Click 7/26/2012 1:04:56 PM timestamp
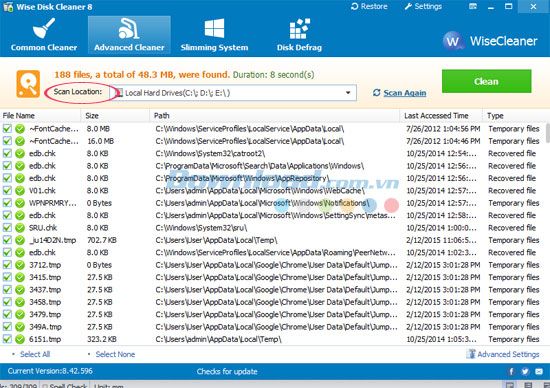Screen dimensions: 550x388 [x=443, y=128]
